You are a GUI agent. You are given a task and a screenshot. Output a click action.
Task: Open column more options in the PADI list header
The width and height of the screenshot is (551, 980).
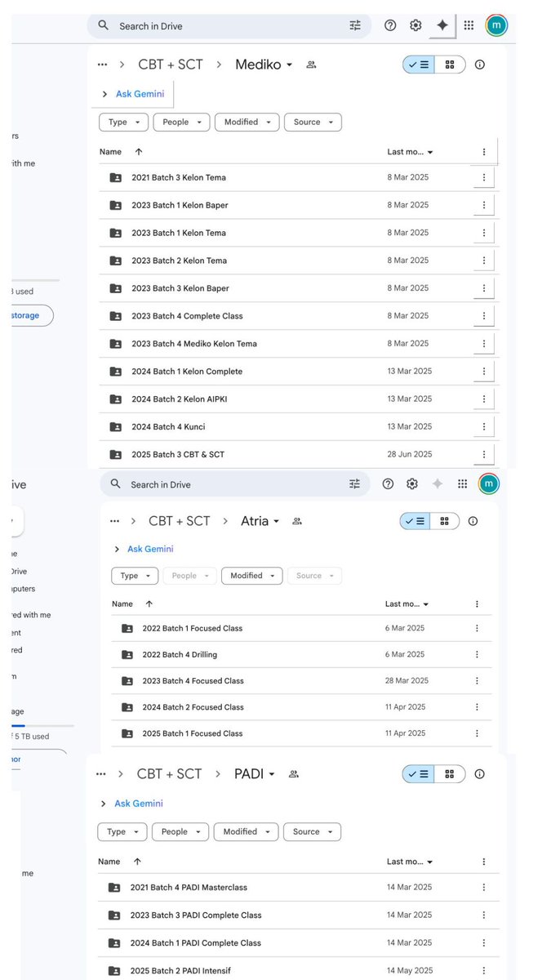coord(484,862)
